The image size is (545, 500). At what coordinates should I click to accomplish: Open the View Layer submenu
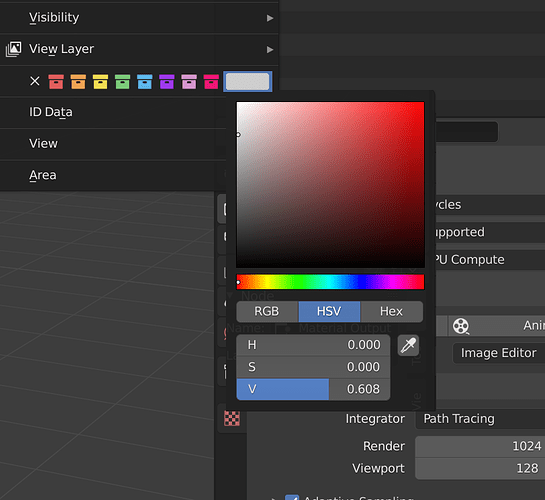point(139,49)
